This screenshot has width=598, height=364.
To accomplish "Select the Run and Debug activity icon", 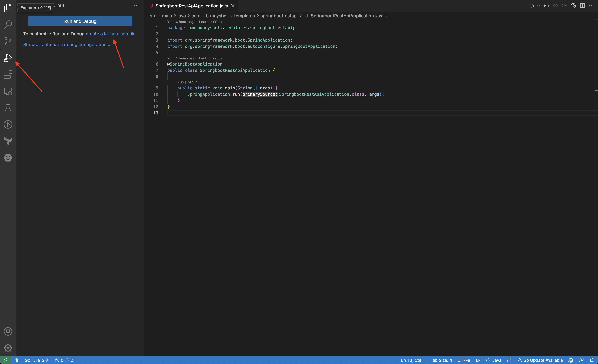I will click(8, 58).
